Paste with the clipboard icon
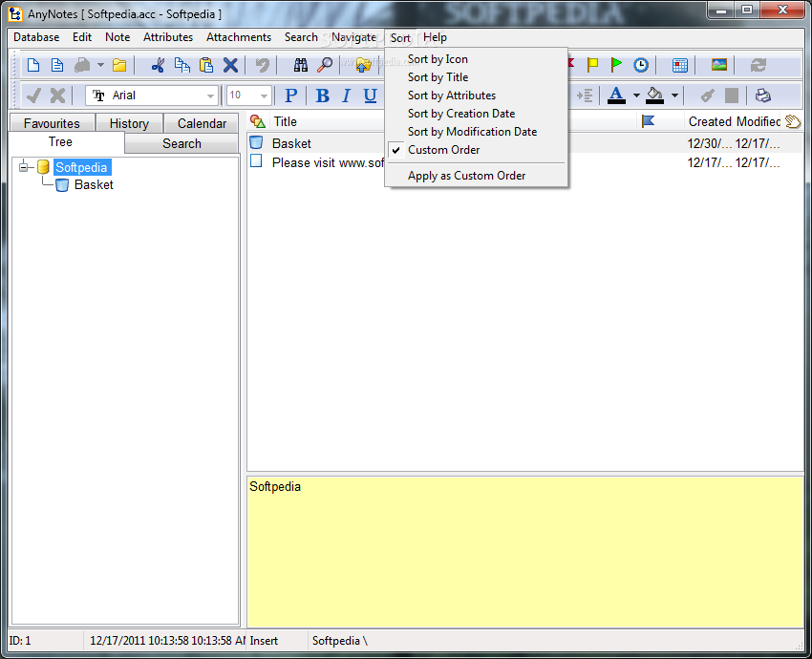Screen dimensions: 812x659 tap(206, 65)
